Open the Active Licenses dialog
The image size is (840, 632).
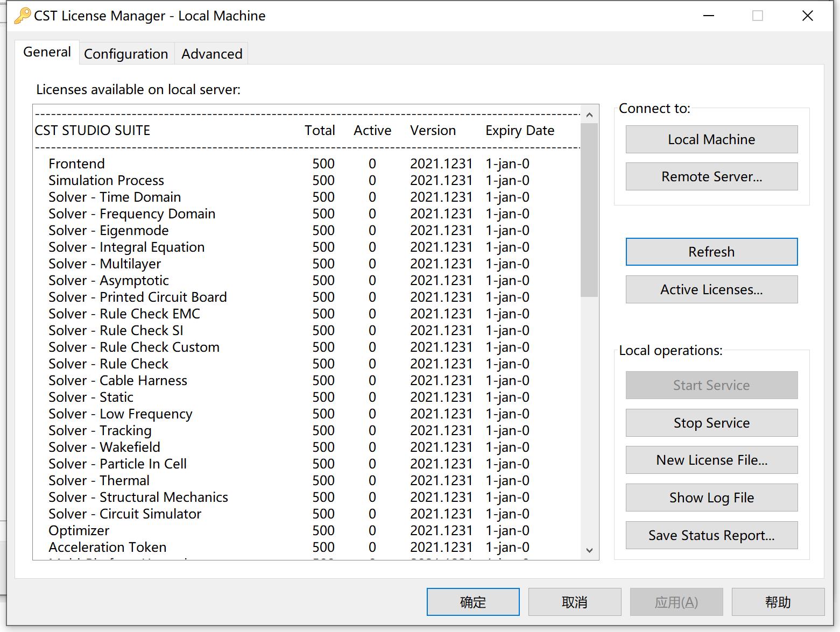pyautogui.click(x=711, y=289)
